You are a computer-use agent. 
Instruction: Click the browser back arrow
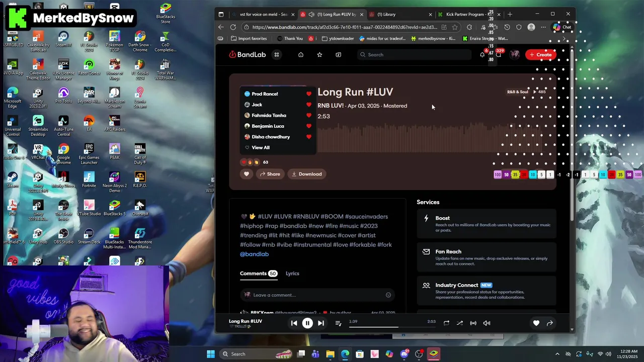coord(221,27)
